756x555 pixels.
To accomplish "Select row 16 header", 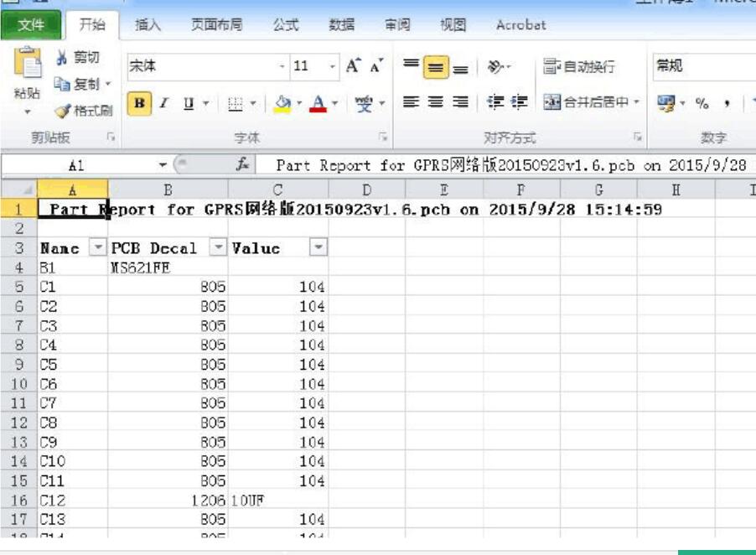I will 18,500.
